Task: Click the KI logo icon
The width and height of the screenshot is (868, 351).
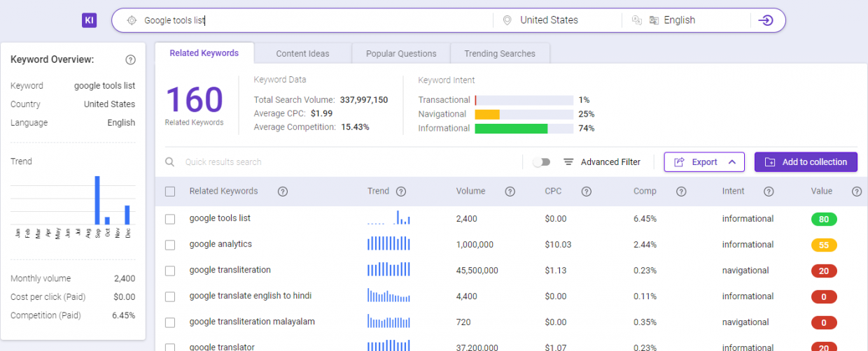Action: point(89,20)
